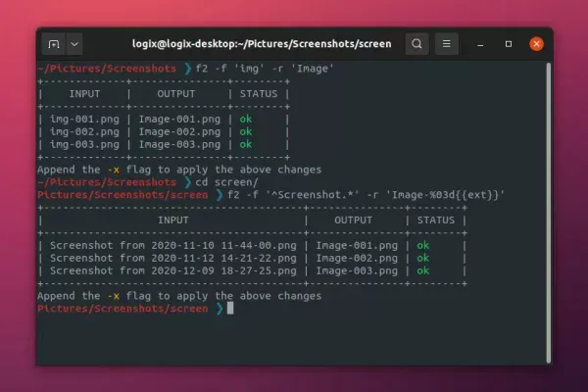
Task: Click the OUTPUT header of second table
Action: tap(353, 220)
